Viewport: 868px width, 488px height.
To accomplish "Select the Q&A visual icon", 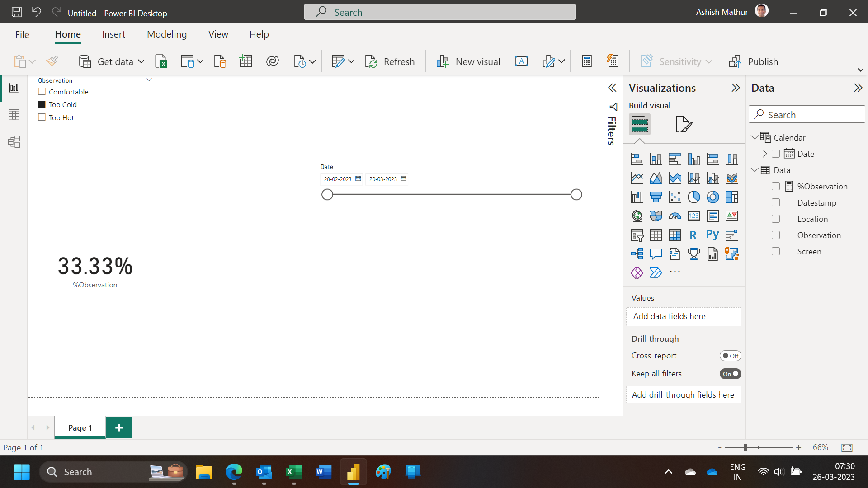I will 656,254.
